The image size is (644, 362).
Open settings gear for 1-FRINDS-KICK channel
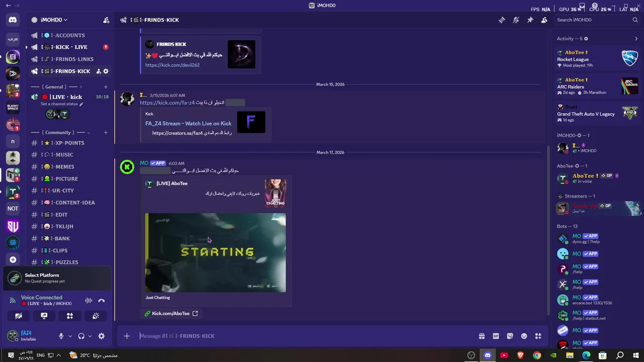(x=106, y=71)
